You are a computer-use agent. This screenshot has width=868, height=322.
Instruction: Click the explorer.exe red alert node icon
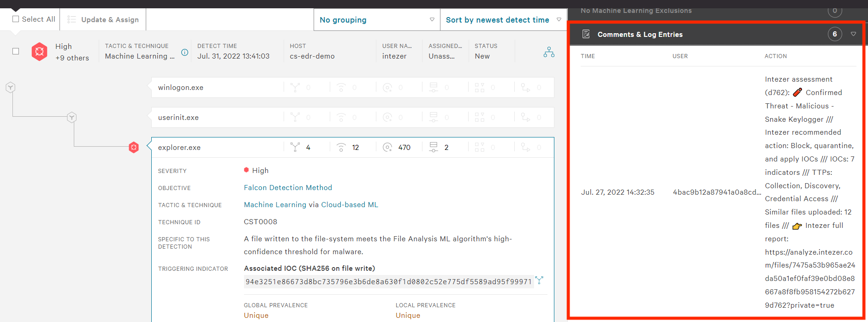coord(134,148)
